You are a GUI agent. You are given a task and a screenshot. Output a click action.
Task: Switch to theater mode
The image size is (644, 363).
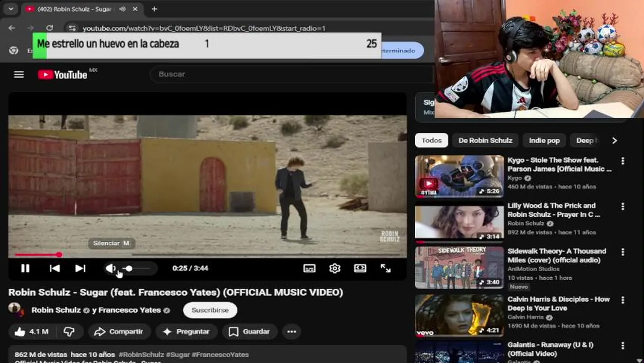[360, 268]
